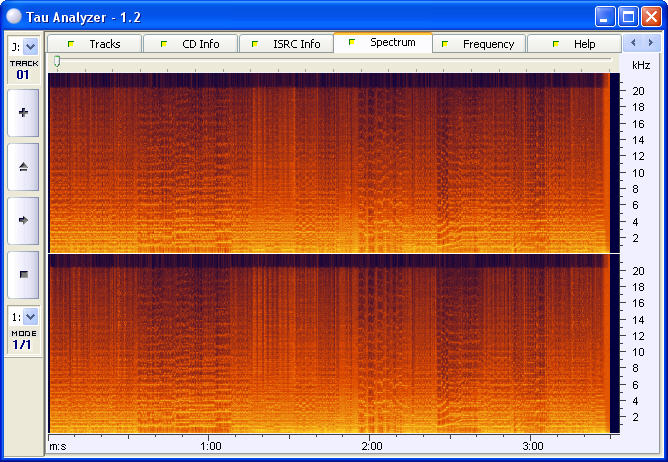Select the ISRC Info tab
668x462 pixels.
pos(287,44)
